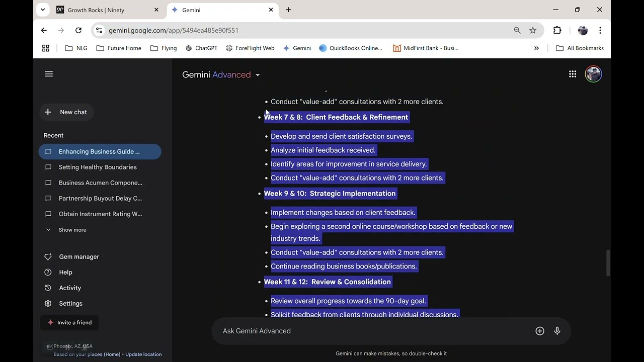This screenshot has width=644, height=362.
Task: Click 'Continue reading business books/publications.' text
Action: [x=344, y=266]
